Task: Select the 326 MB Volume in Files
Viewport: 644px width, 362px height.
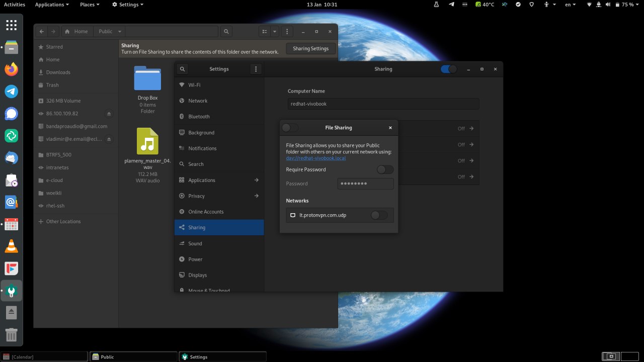Action: [x=76, y=101]
